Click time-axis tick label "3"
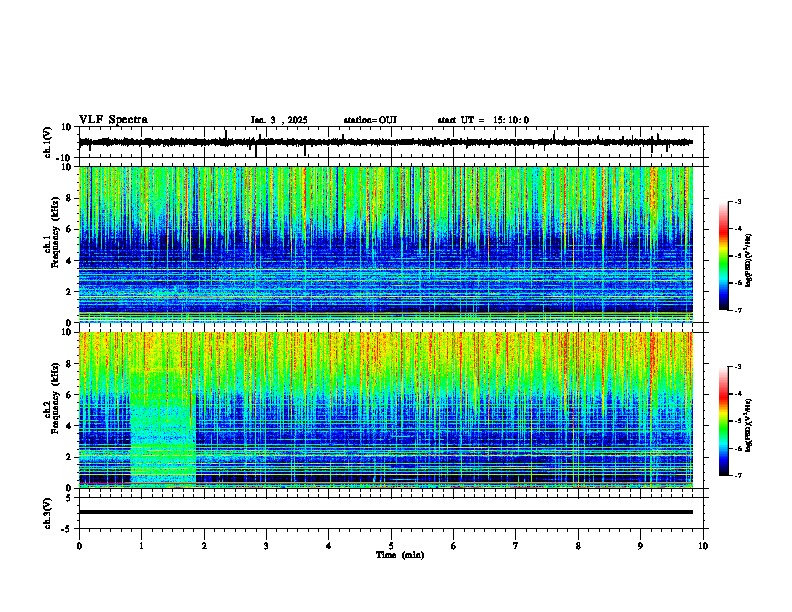 (x=266, y=546)
